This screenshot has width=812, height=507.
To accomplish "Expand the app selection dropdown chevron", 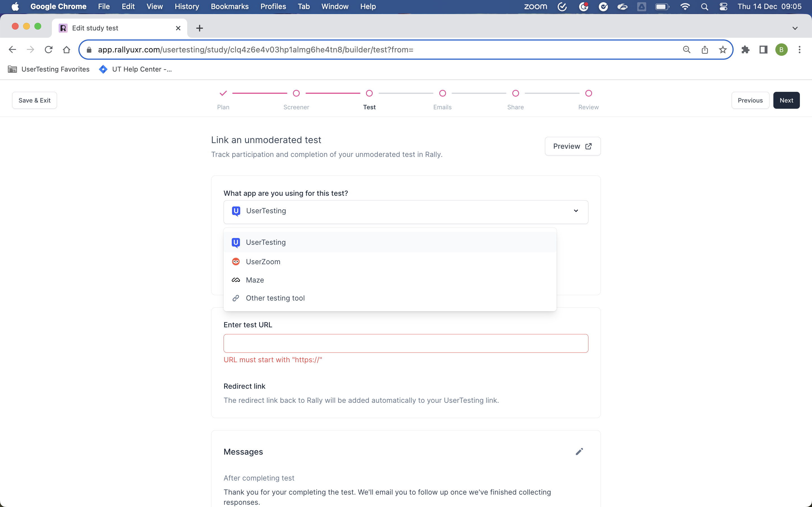I will click(576, 211).
